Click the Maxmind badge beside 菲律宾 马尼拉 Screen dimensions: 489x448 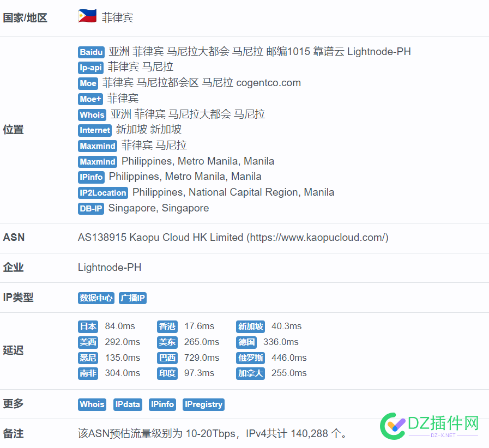(98, 146)
